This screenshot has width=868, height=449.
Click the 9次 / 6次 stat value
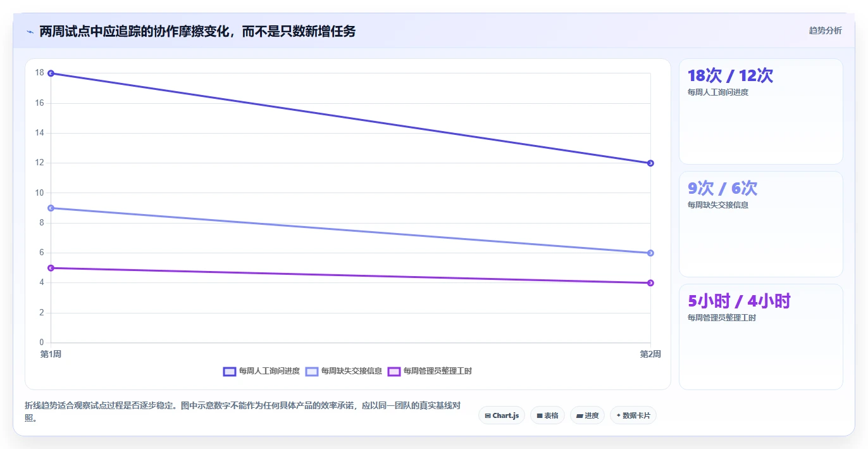722,188
